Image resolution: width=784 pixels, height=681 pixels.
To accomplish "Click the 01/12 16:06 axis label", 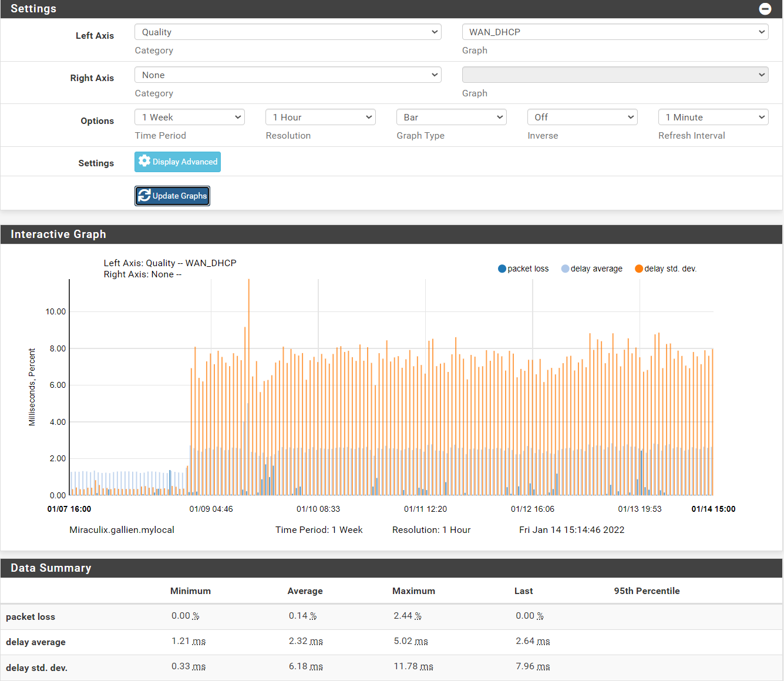I will pyautogui.click(x=533, y=509).
